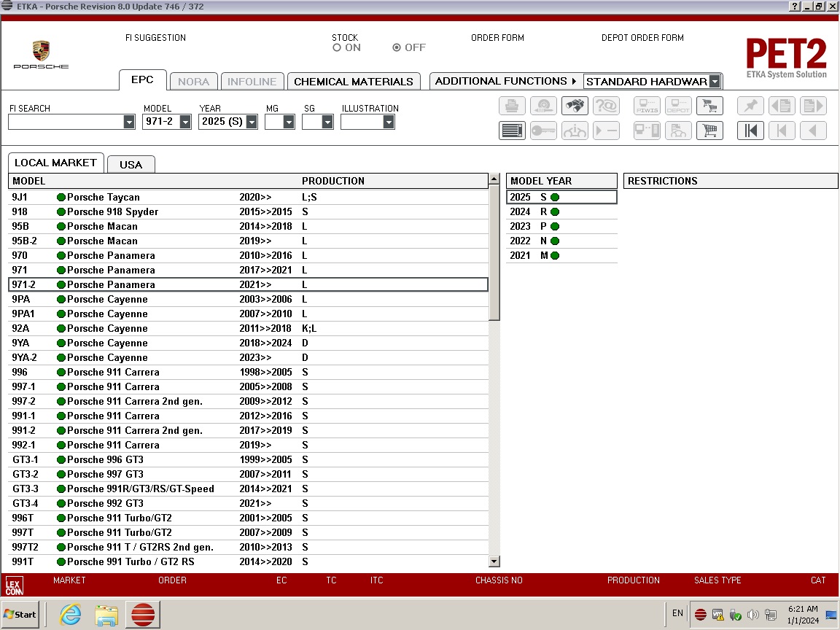The height and width of the screenshot is (630, 840).
Task: Expand the STANDARD HARDWARE dropdown
Action: coord(715,82)
